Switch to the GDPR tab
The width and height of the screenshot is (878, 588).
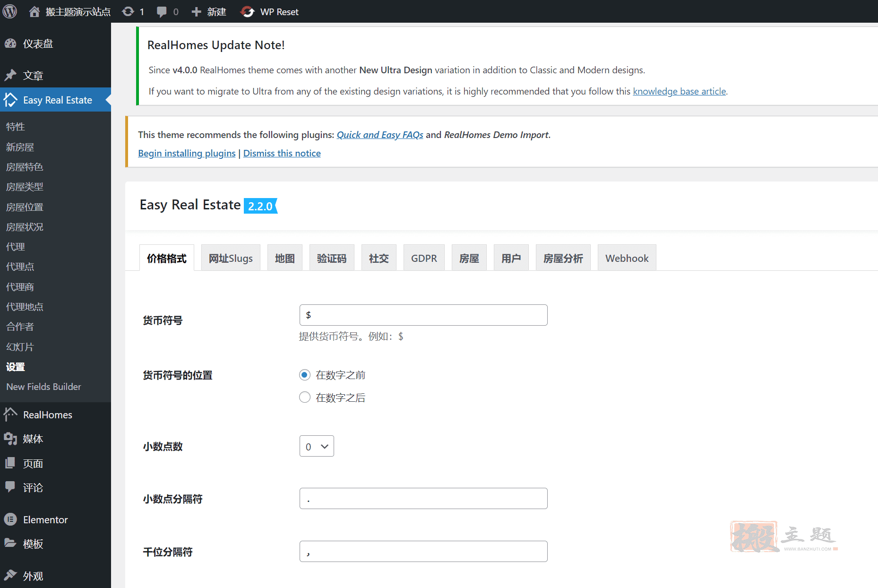pyautogui.click(x=424, y=258)
